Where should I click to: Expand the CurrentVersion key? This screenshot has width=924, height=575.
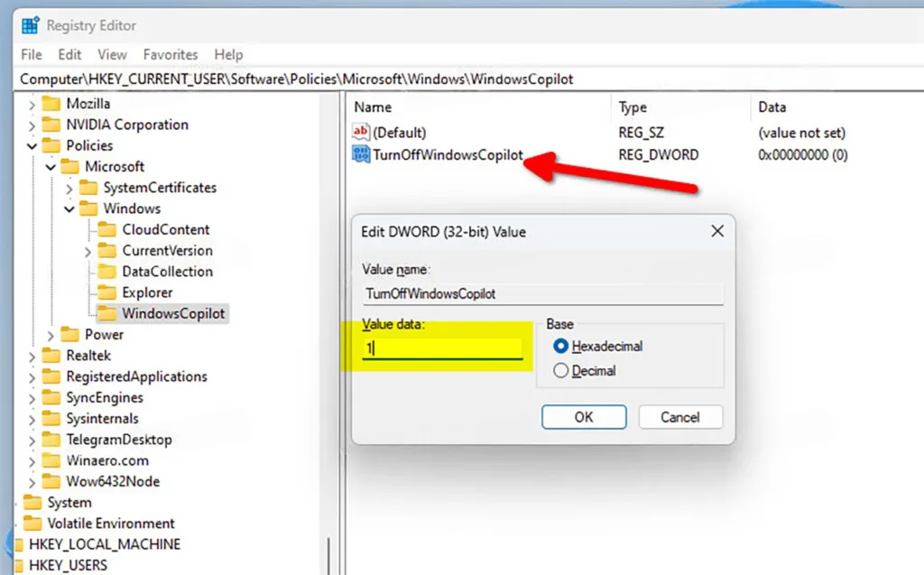click(x=88, y=252)
